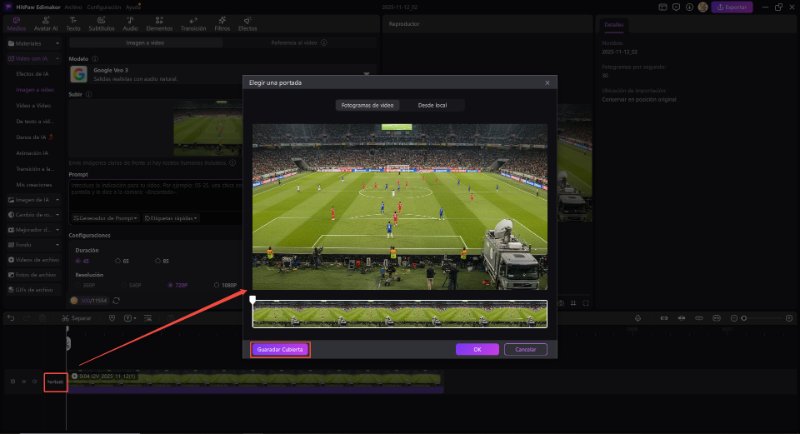
Task: Open the Texto tool in toolbar
Action: pyautogui.click(x=73, y=26)
